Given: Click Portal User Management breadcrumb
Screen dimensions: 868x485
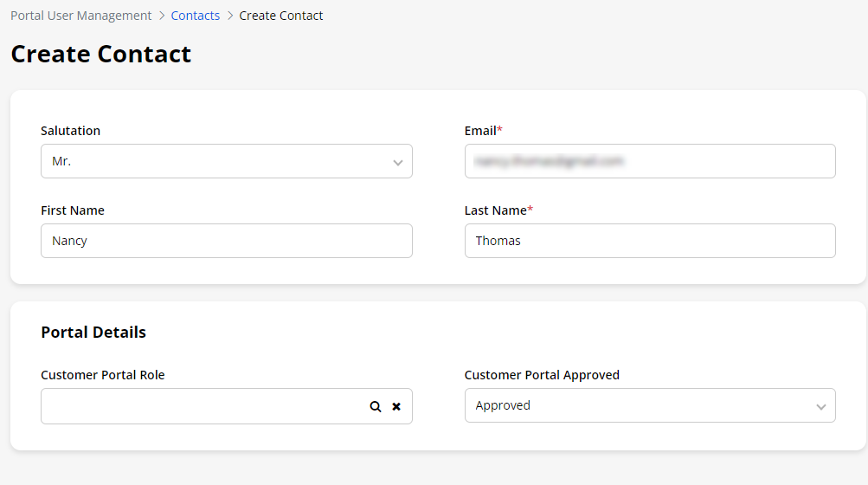Looking at the screenshot, I should coord(80,16).
